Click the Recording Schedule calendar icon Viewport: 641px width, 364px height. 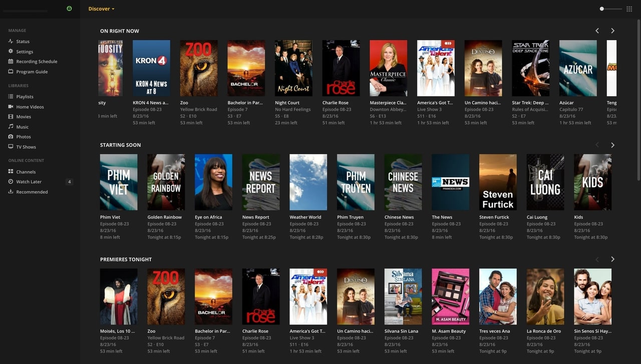click(x=11, y=62)
